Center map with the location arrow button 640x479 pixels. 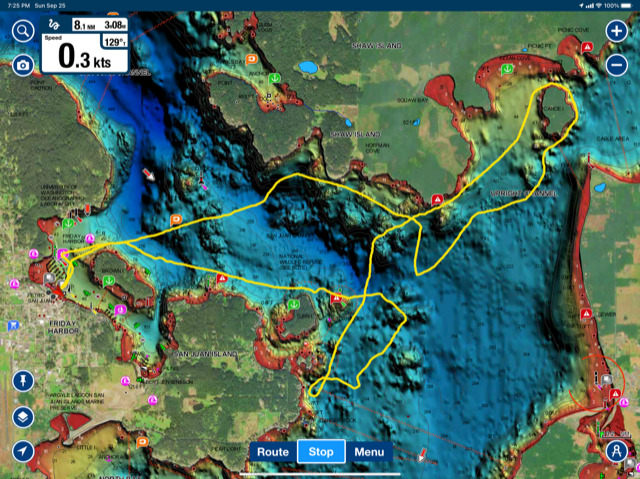coord(23,451)
